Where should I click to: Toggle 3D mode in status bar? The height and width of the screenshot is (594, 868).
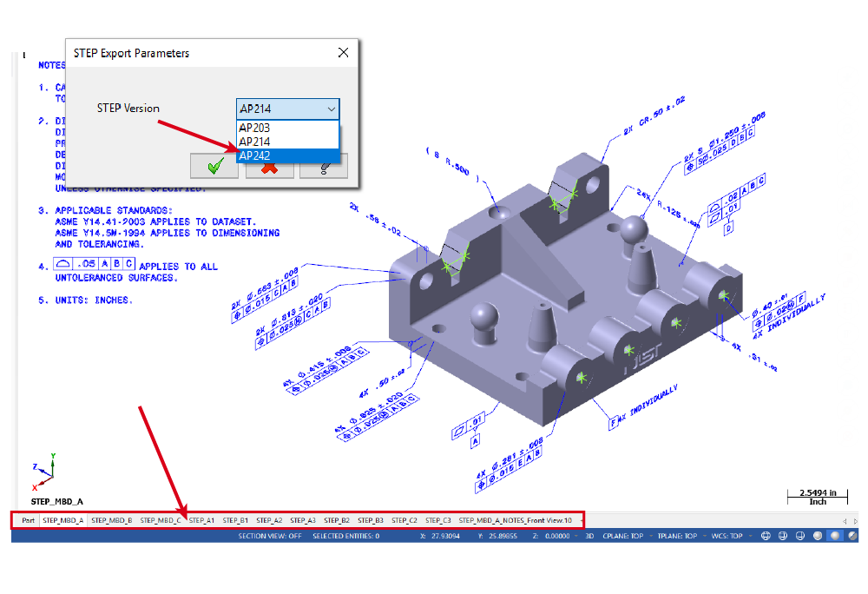tap(589, 536)
